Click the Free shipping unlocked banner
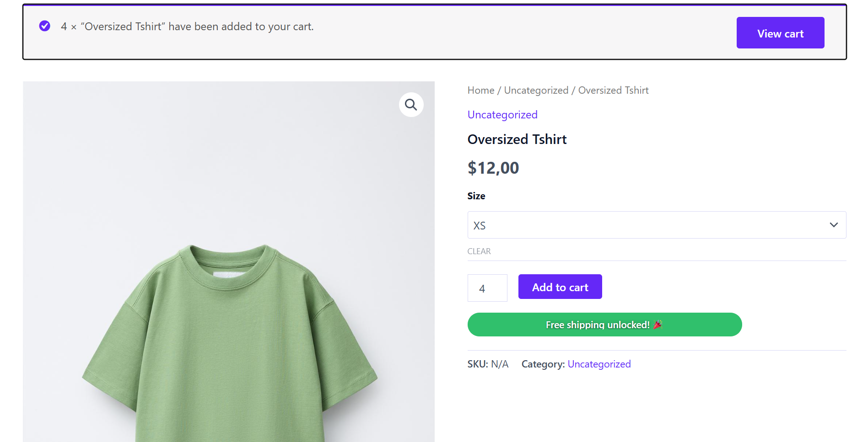The height and width of the screenshot is (442, 868). [x=604, y=325]
